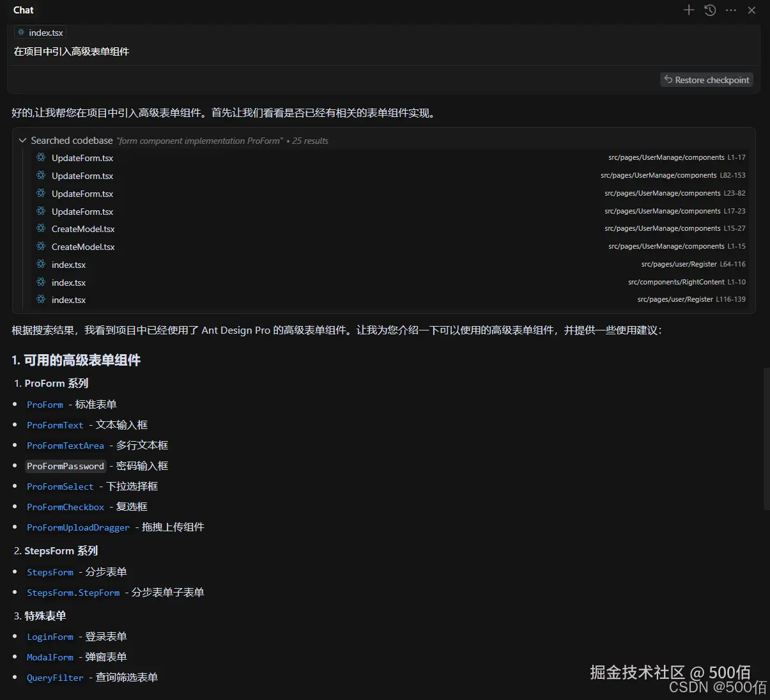Open more options with the ellipsis icon
This screenshot has height=700, width=770.
pos(731,10)
